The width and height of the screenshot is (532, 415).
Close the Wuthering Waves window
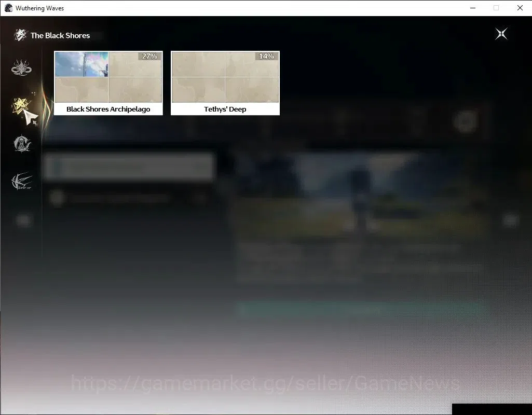pyautogui.click(x=520, y=8)
